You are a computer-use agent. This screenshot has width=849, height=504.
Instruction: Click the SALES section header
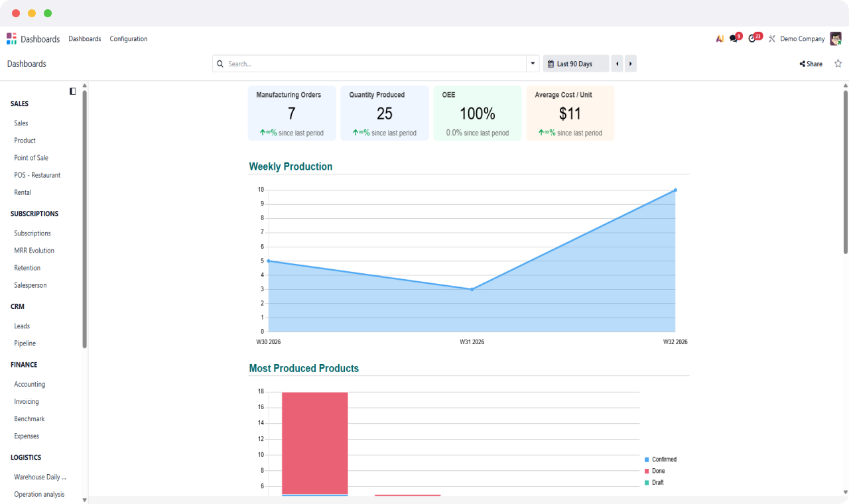point(19,103)
